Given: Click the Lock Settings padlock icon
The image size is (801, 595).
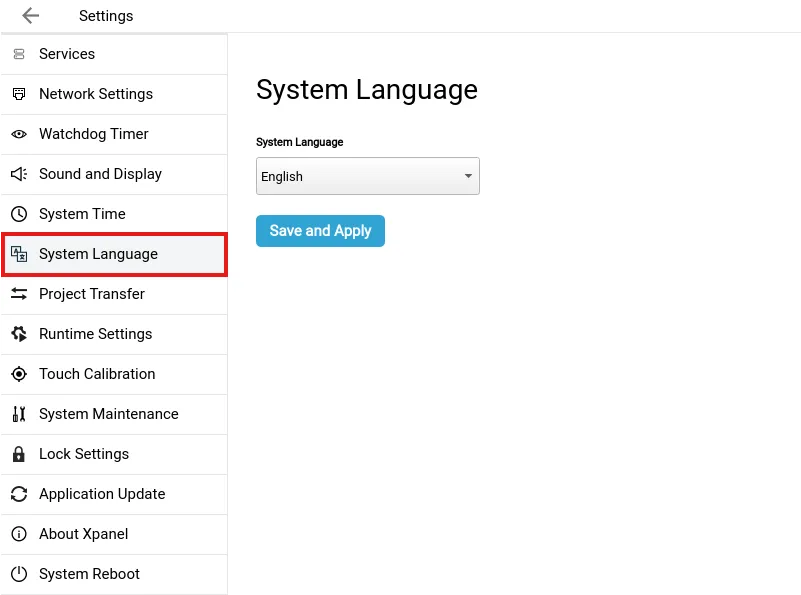Looking at the screenshot, I should point(18,454).
